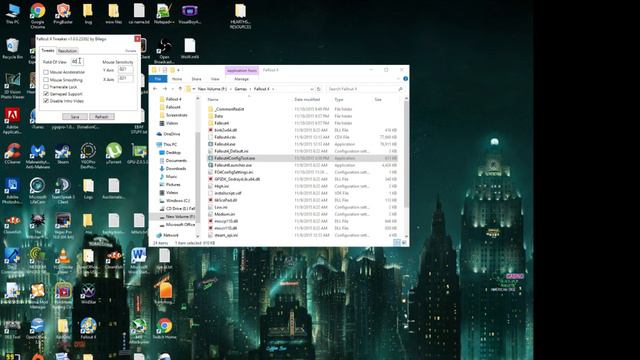Open Explorer help question mark icon

click(405, 78)
